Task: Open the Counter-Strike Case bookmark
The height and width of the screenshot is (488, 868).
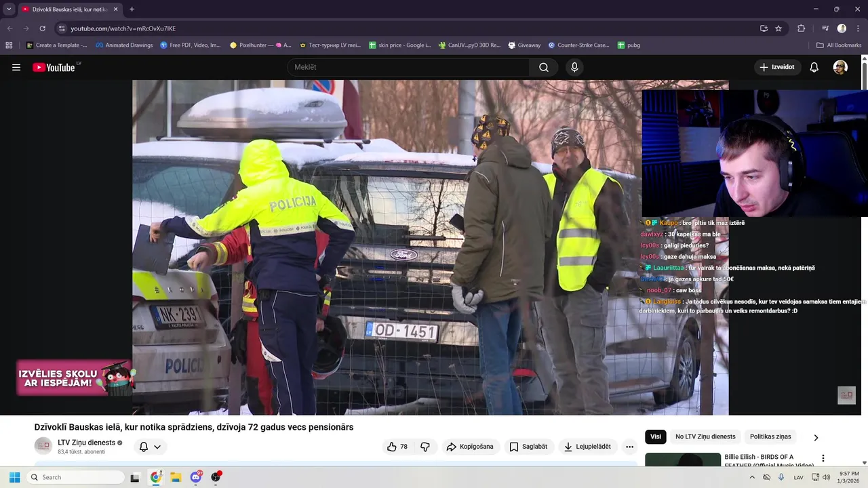Action: point(578,45)
